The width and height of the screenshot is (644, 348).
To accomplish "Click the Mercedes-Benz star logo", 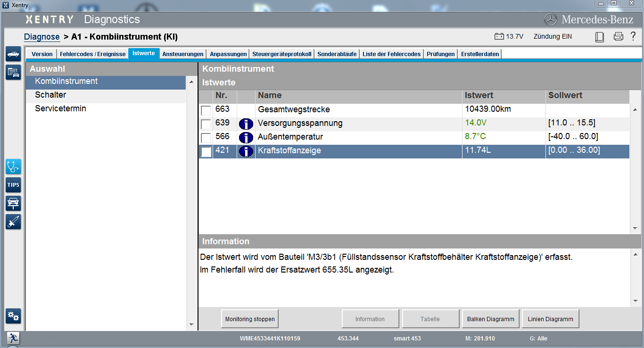I will (x=551, y=20).
